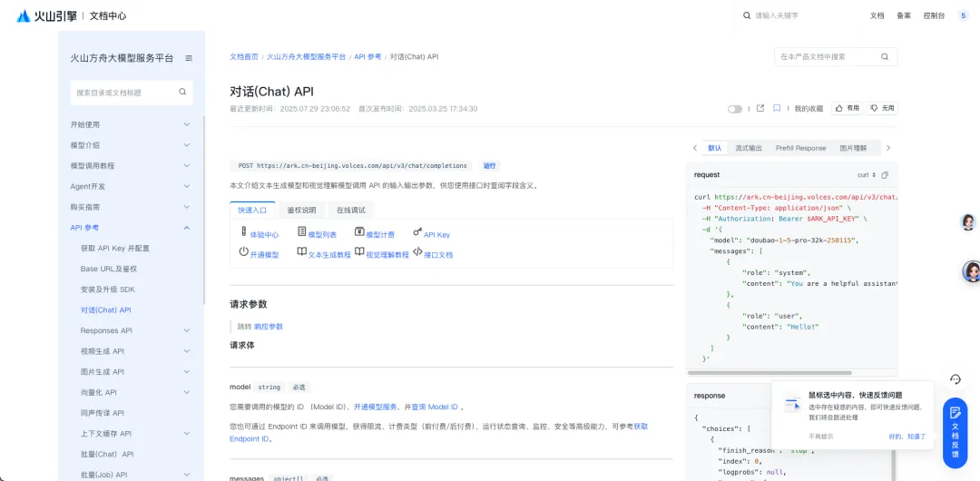Click the search magnifier in the top header
980x481 pixels.
(x=746, y=15)
